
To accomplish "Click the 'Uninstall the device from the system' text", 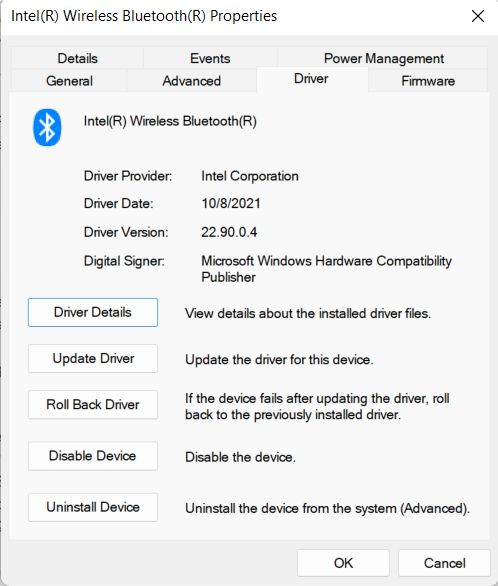I will click(327, 508).
